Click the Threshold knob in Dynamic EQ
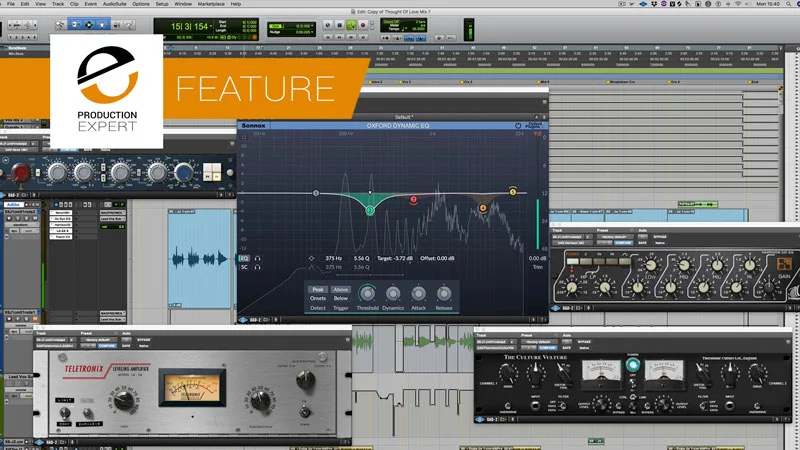This screenshot has height=450, width=800. [367, 293]
